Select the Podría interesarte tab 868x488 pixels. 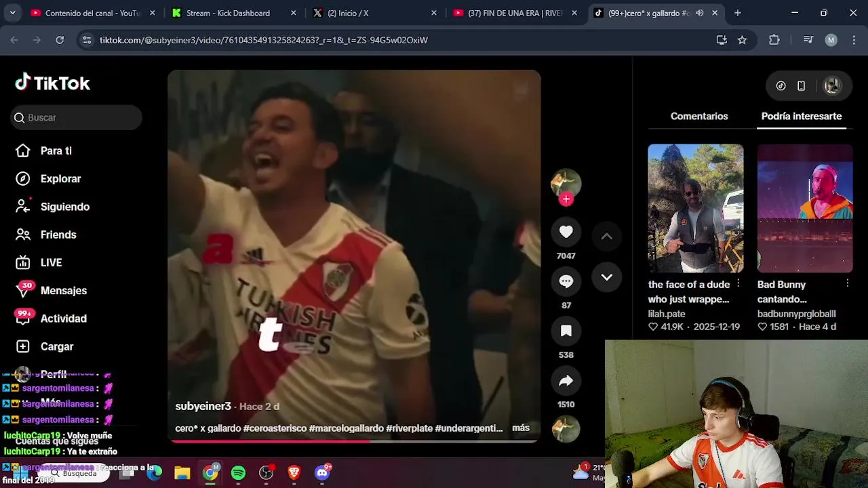pos(802,116)
